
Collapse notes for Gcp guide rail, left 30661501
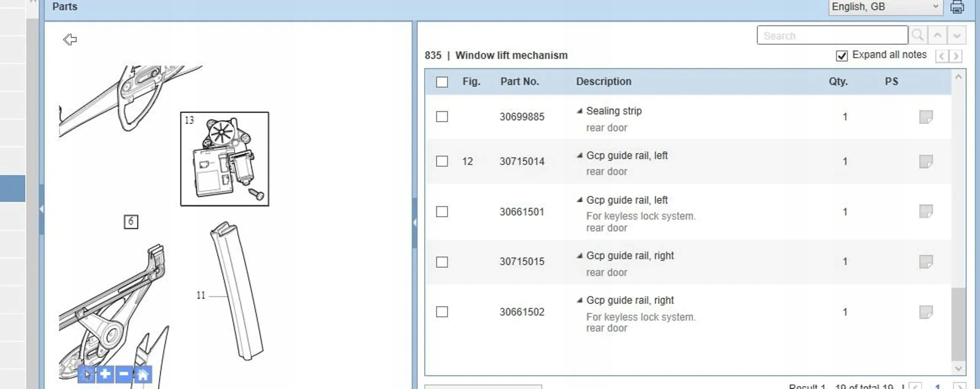pyautogui.click(x=579, y=200)
